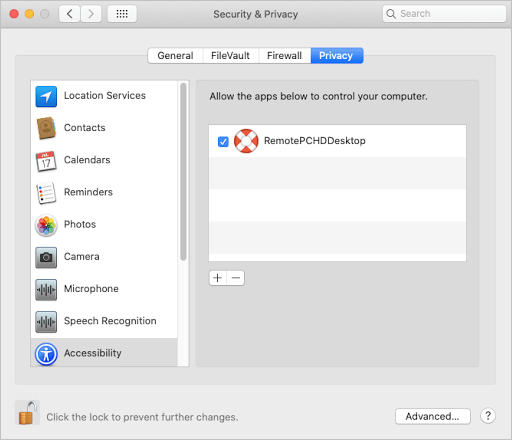Select the Reminders list icon

pos(46,193)
